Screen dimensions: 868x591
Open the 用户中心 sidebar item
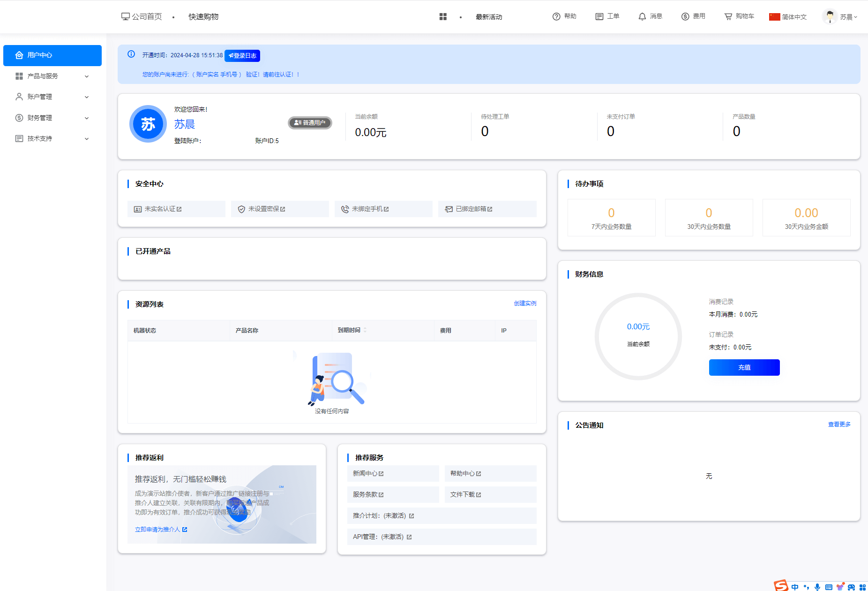[52, 55]
